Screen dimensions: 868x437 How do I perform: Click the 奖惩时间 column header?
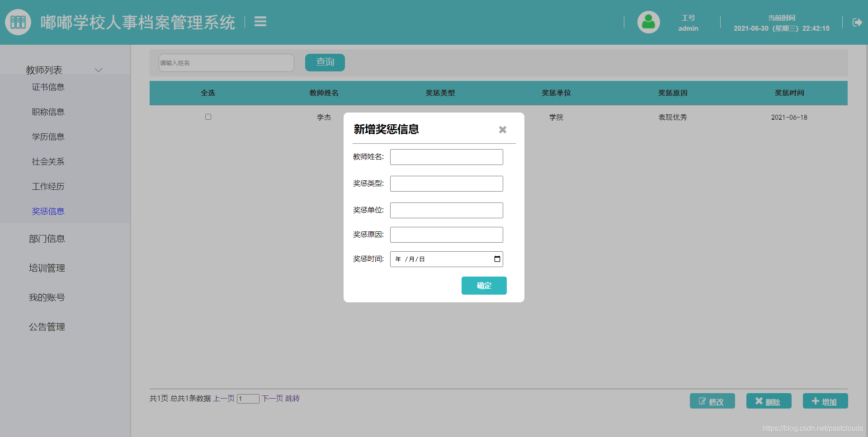click(x=789, y=93)
